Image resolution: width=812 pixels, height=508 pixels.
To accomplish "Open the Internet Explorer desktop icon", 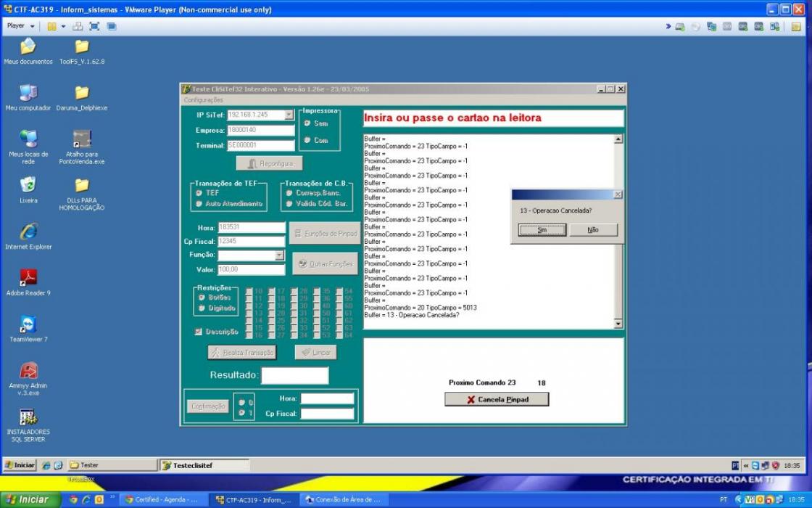I will click(x=28, y=236).
